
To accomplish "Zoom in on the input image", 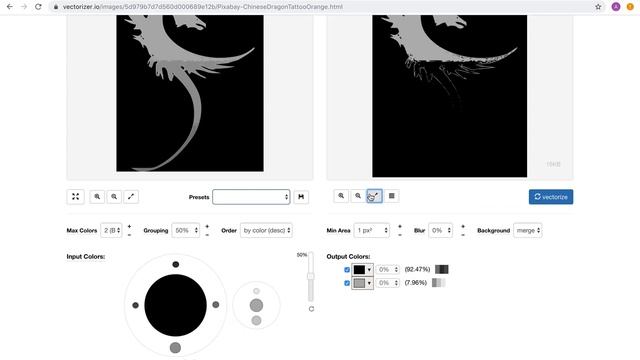I will pyautogui.click(x=97, y=197).
